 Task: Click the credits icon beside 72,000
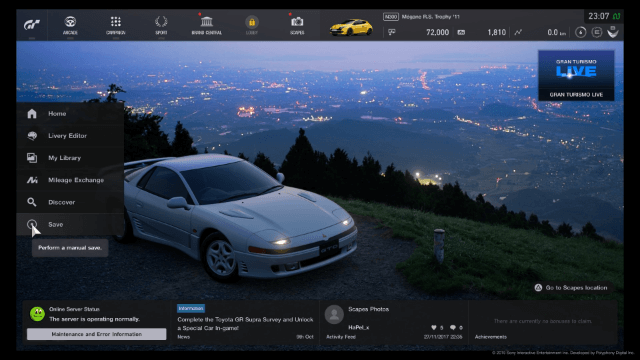[x=392, y=32]
